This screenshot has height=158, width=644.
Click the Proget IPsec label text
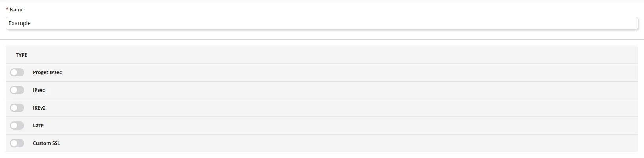pos(47,72)
